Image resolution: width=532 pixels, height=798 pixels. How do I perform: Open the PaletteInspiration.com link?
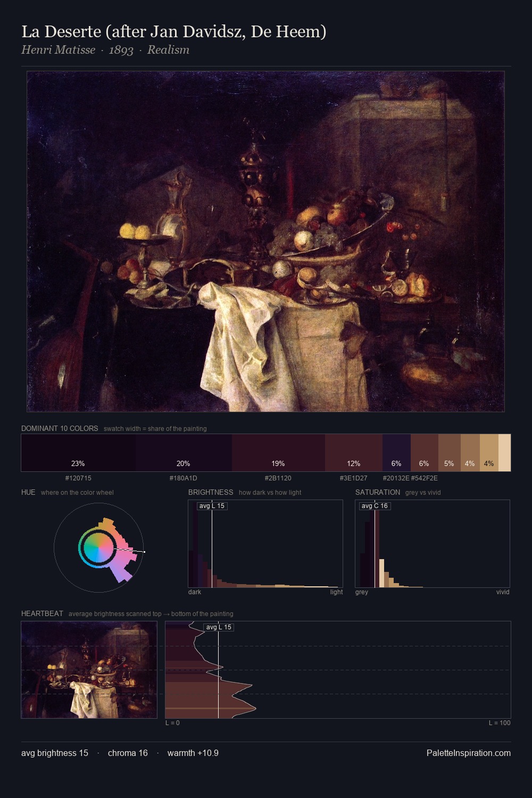point(469,753)
